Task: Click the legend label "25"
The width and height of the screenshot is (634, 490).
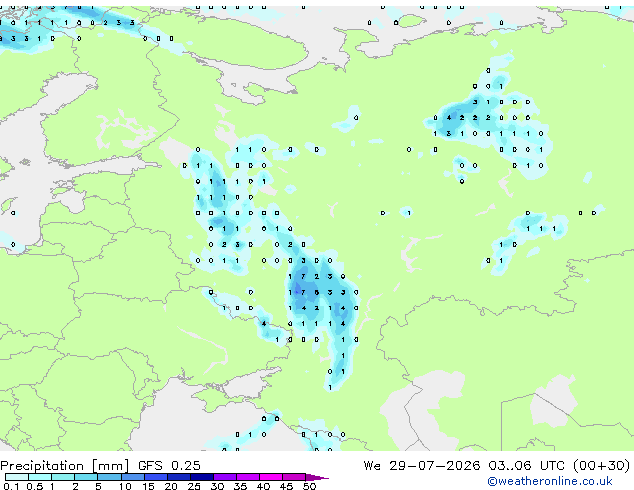Action: click(194, 486)
